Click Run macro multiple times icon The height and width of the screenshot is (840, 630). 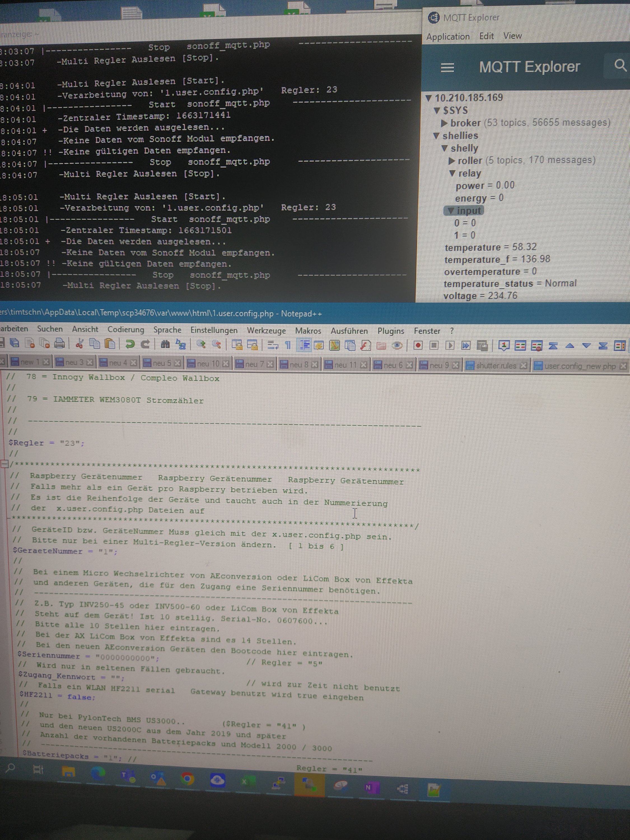pyautogui.click(x=466, y=346)
